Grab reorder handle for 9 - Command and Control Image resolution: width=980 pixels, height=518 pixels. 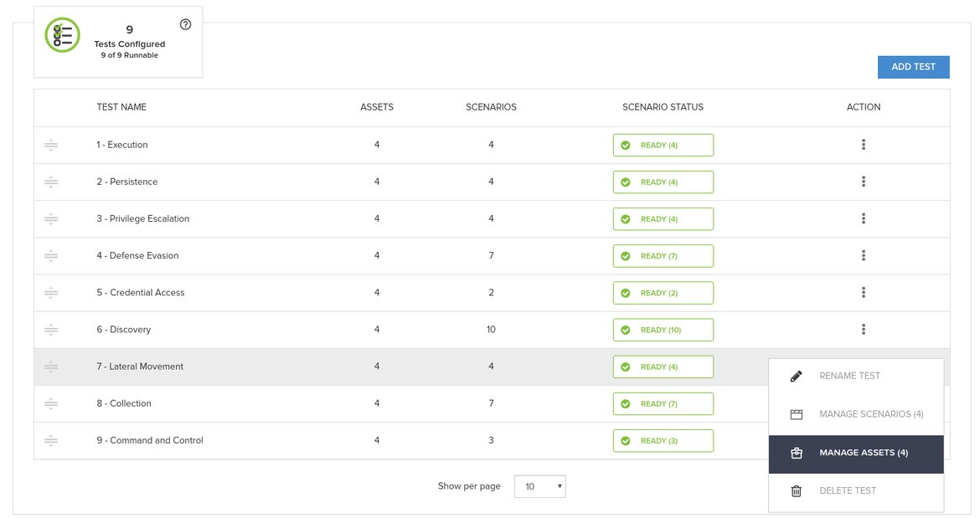click(51, 441)
